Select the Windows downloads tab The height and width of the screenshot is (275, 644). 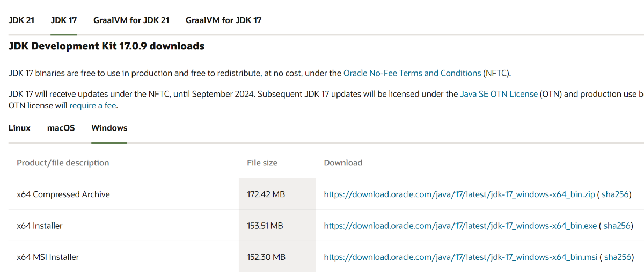[109, 128]
